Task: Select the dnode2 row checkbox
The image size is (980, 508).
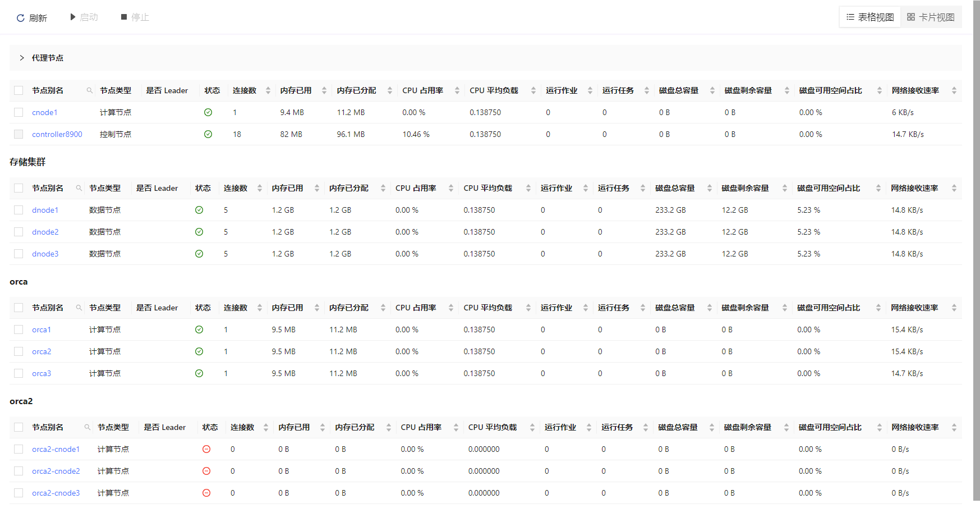Action: [x=19, y=232]
